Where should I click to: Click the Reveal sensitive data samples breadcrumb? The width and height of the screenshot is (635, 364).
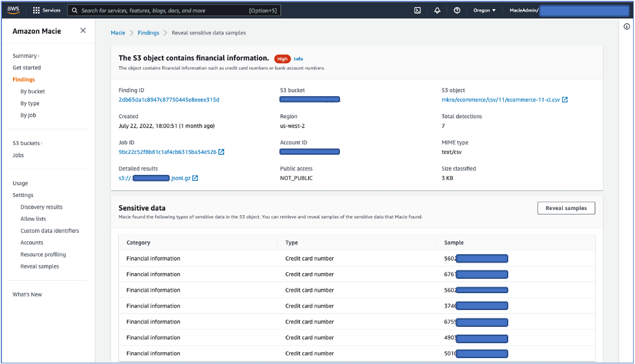click(209, 32)
